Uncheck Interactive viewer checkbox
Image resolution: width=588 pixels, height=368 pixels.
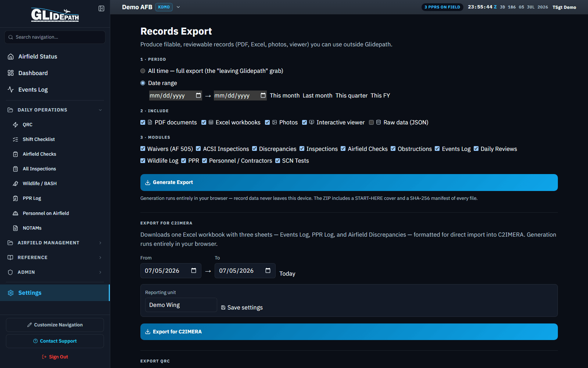305,123
